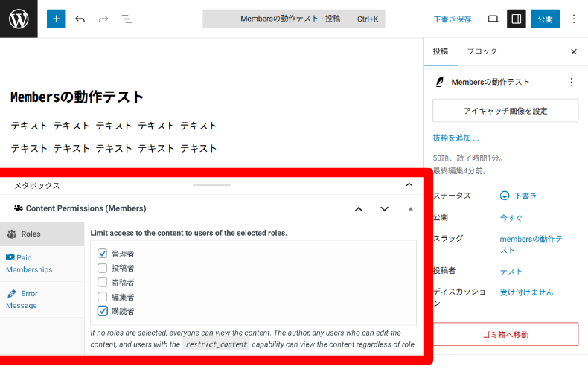Viewport: 588px width, 369px height.
Task: Open command palette Membersの動作テスト · 投稿
Action: click(x=293, y=19)
